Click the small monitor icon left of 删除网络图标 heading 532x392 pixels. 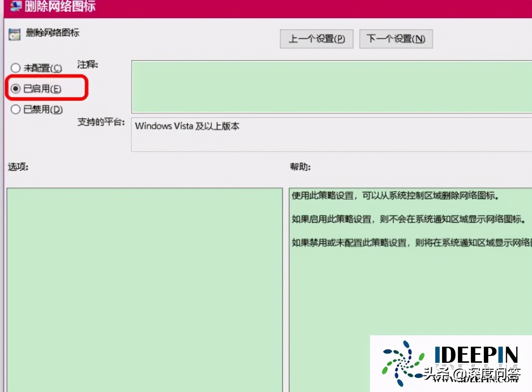pyautogui.click(x=15, y=34)
